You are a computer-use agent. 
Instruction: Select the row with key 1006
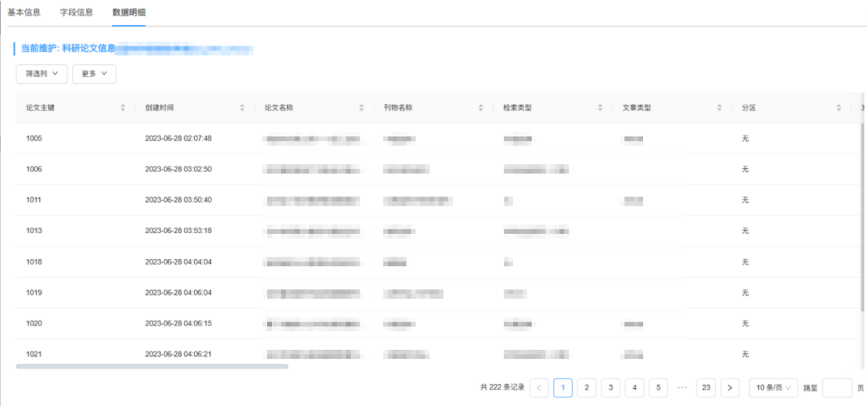click(439, 169)
